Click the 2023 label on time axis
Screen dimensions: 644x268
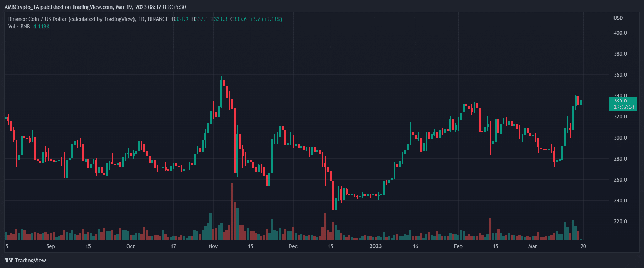click(376, 246)
